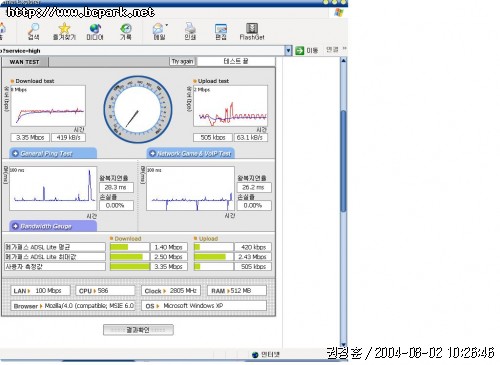The height and width of the screenshot is (365, 500).
Task: Click the vertical scrollbar up arrow
Action: pyautogui.click(x=343, y=61)
